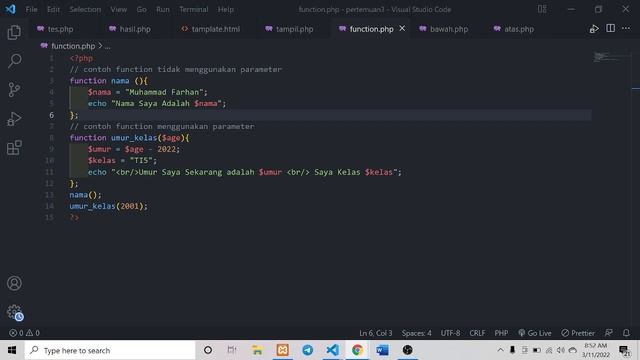Expand the breadcrumb ellipsis symbol

click(x=107, y=47)
